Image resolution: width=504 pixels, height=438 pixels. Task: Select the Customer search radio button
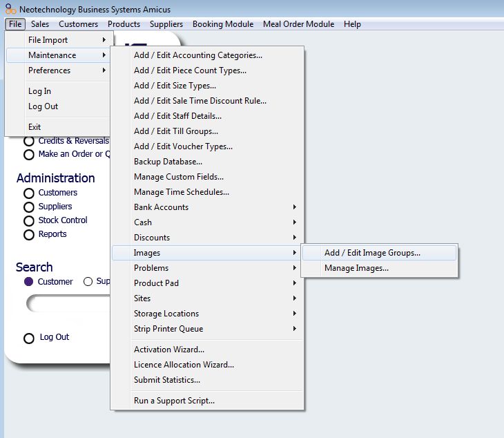click(28, 282)
